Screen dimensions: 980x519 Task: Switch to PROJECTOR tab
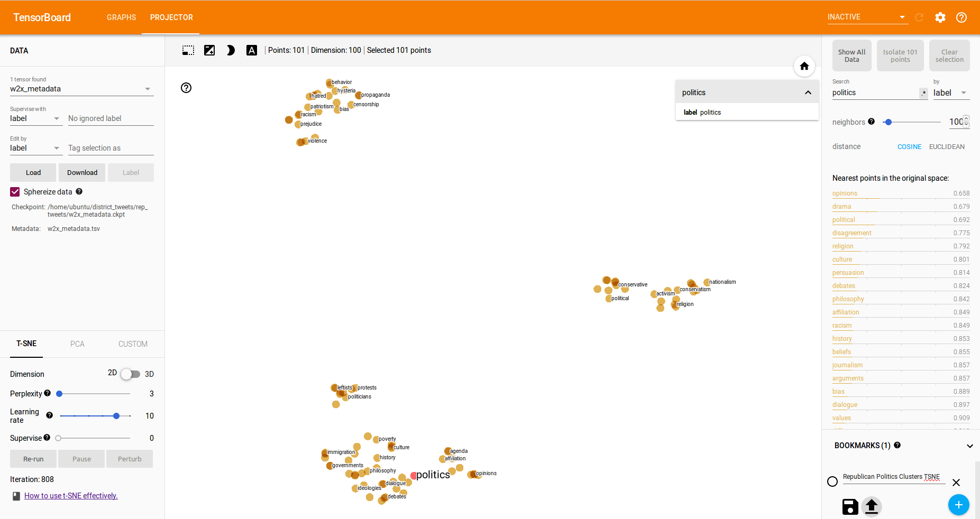coord(171,17)
